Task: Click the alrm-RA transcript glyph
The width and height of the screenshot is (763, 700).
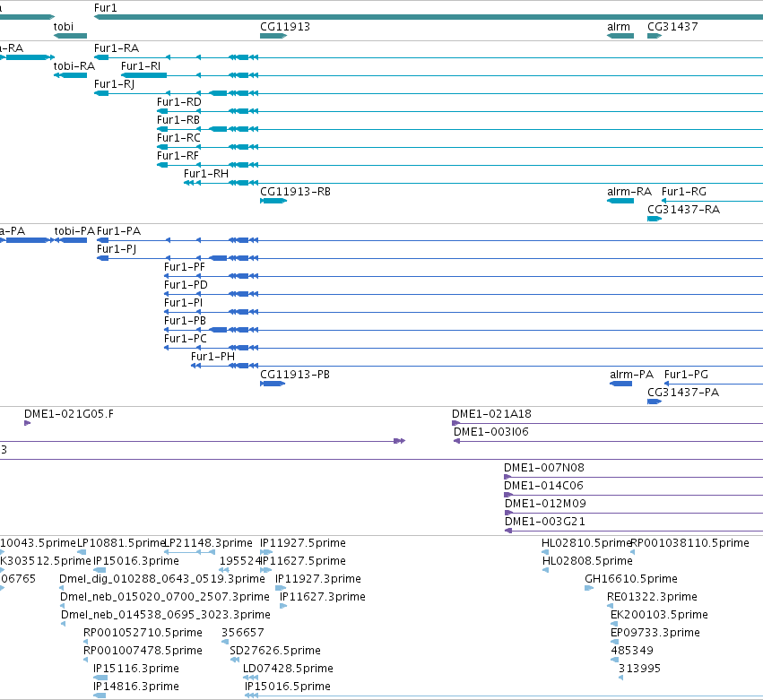Action: 620,201
